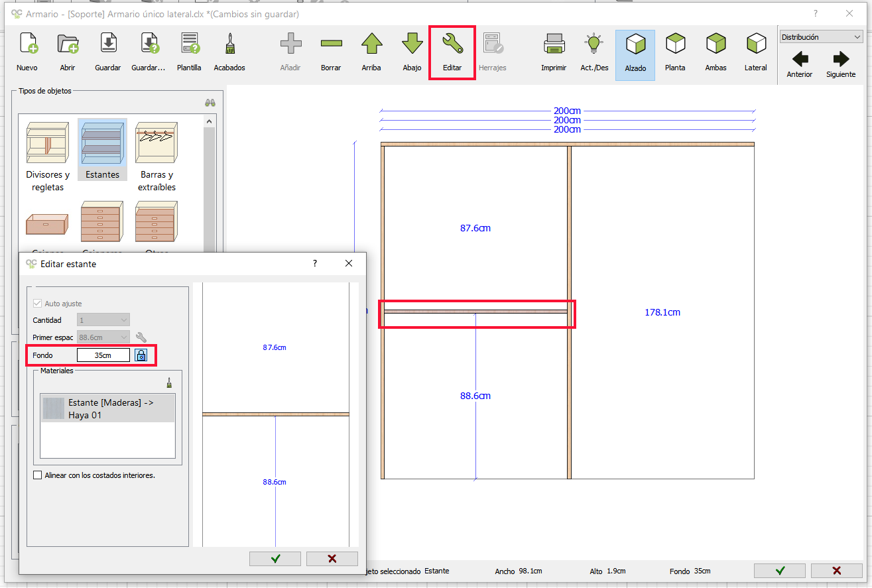The height and width of the screenshot is (588, 872).
Task: Click the Fondo input field
Action: tap(103, 355)
